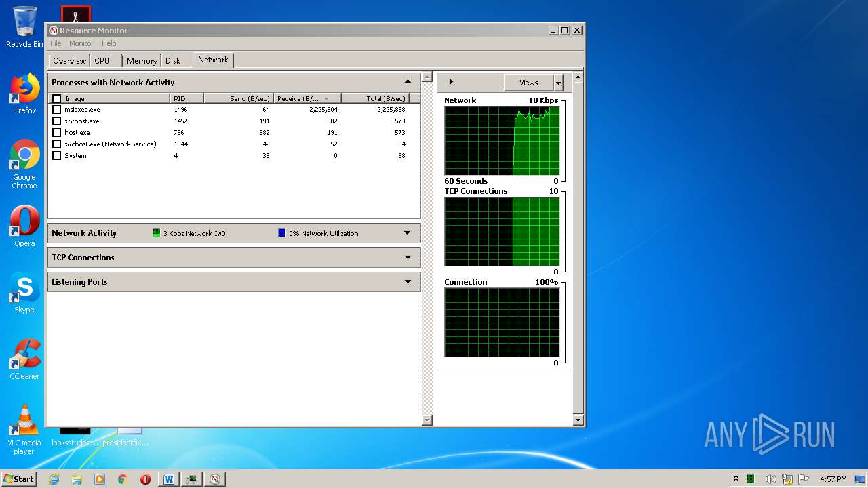Open the Opera desktop shortcut
The width and height of the screenshot is (868, 488).
24,226
